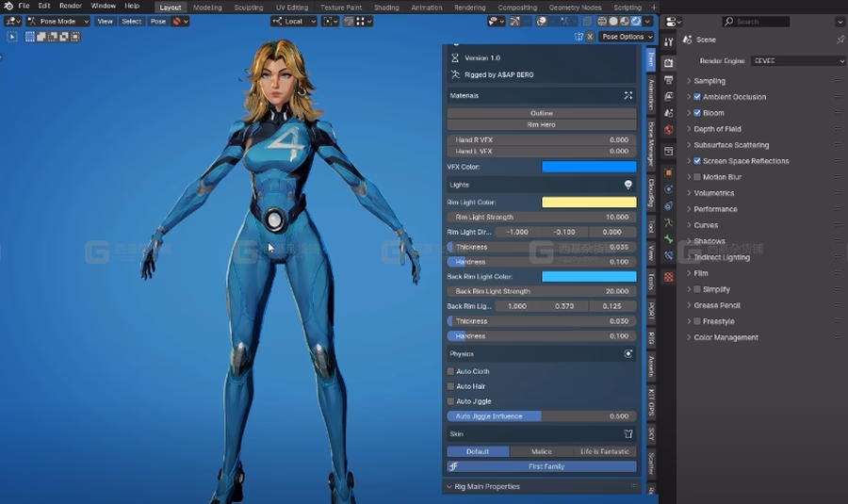Open the Object properties tab icon
This screenshot has height=504, width=848.
point(669,172)
